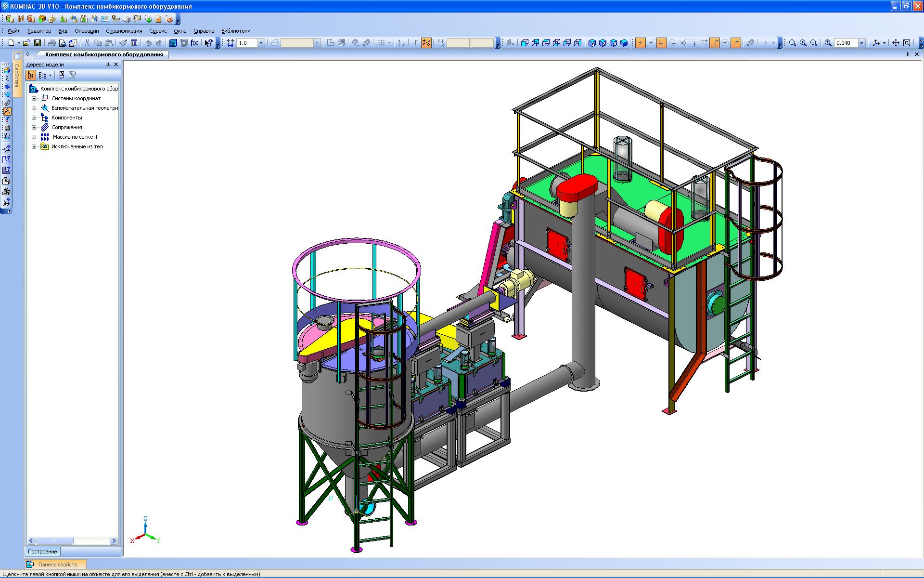Click the Variables f(x) icon
Screen dimensions: 924x578
point(194,43)
